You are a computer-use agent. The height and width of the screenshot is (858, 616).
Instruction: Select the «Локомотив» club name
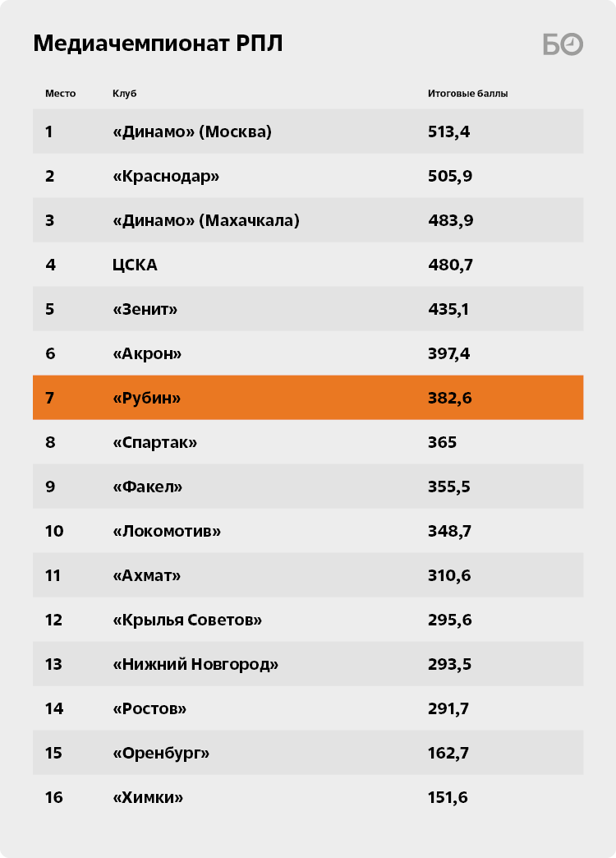pos(167,531)
